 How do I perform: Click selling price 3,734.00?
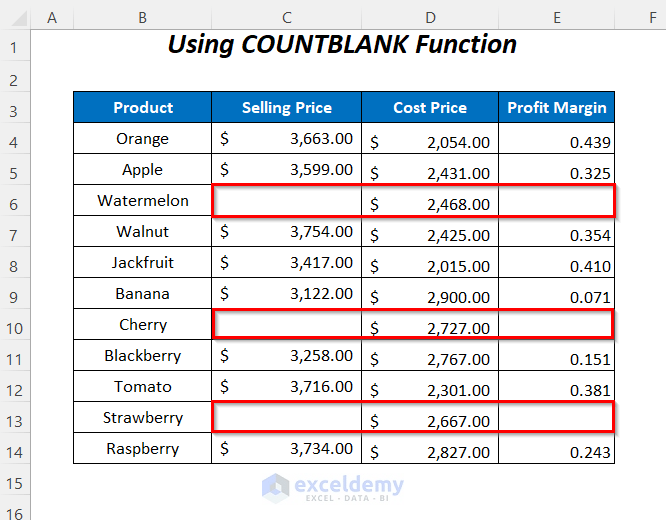287,449
